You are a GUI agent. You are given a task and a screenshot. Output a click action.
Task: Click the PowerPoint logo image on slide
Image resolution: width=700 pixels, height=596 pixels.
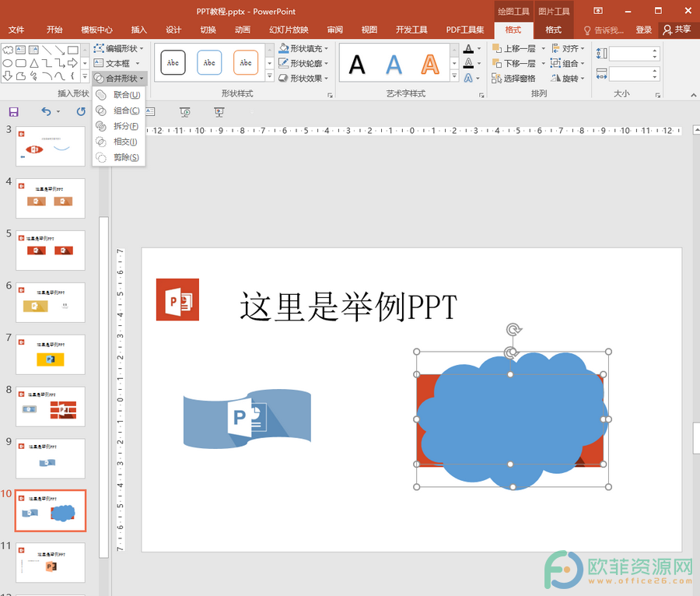tap(177, 300)
